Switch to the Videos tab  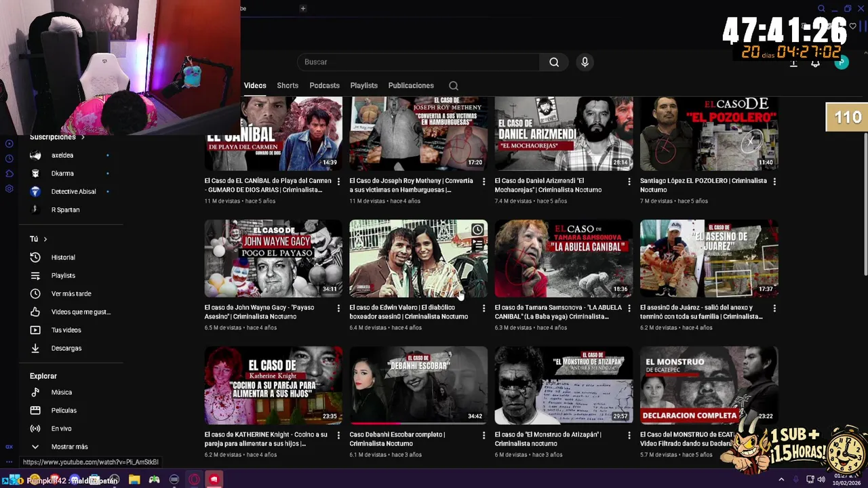[255, 85]
